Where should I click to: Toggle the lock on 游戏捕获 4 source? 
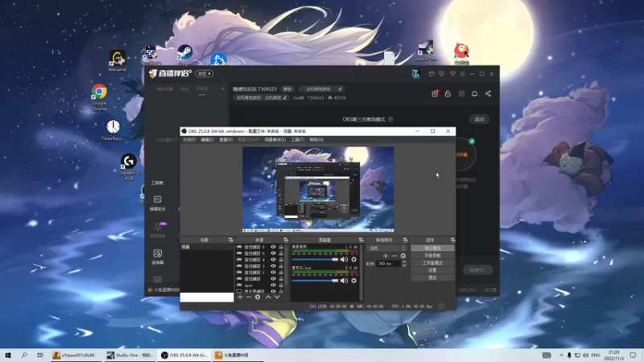[x=281, y=259]
